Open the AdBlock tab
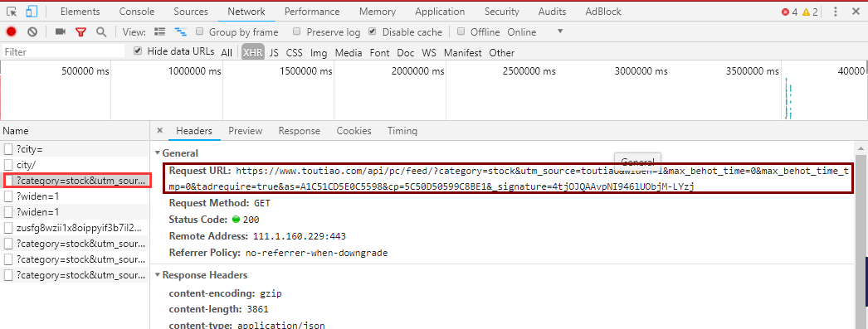This screenshot has height=329, width=868. (x=602, y=12)
